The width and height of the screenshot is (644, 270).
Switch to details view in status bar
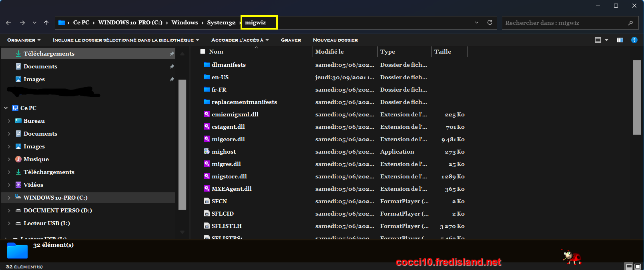629,267
